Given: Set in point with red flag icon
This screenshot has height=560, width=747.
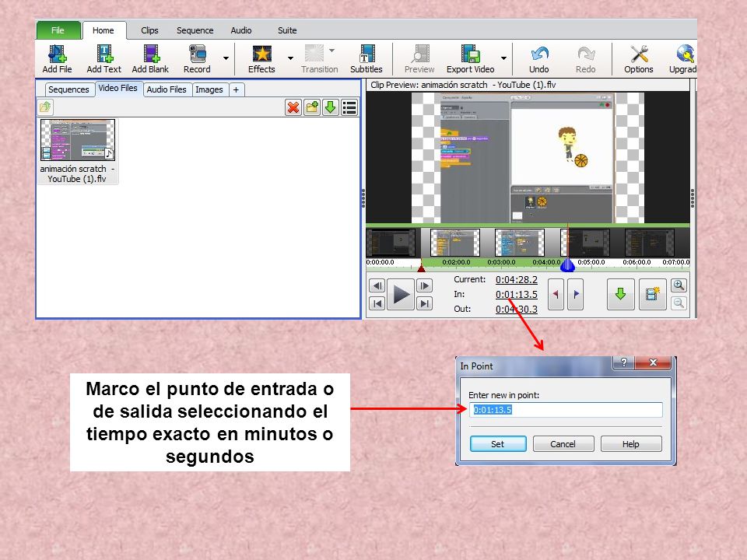Looking at the screenshot, I should pos(556,295).
